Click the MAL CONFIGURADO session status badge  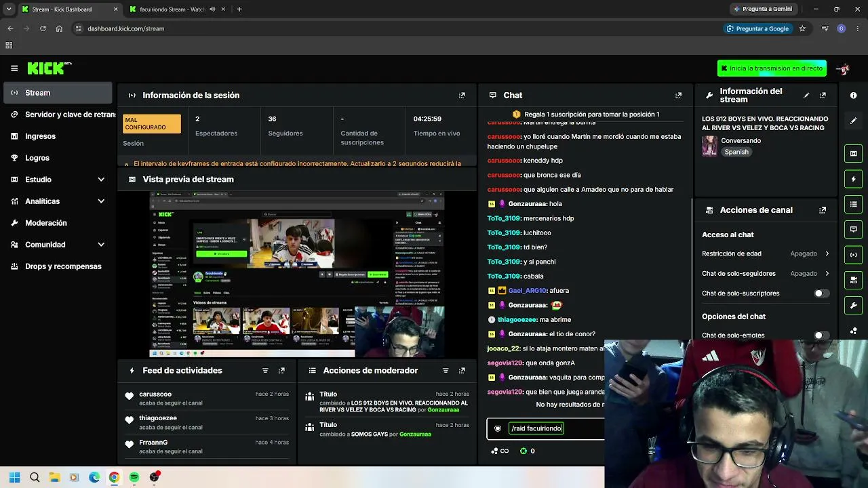[152, 124]
